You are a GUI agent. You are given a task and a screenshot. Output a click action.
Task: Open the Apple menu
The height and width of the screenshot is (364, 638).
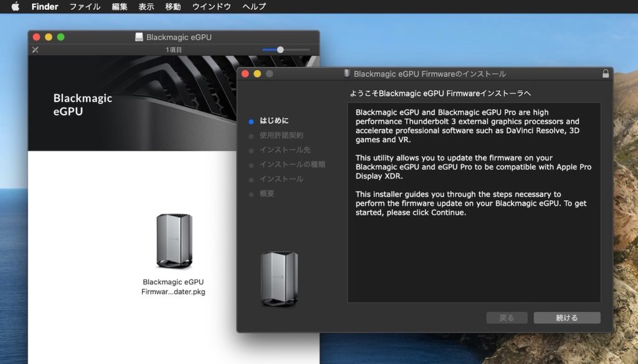coord(17,7)
